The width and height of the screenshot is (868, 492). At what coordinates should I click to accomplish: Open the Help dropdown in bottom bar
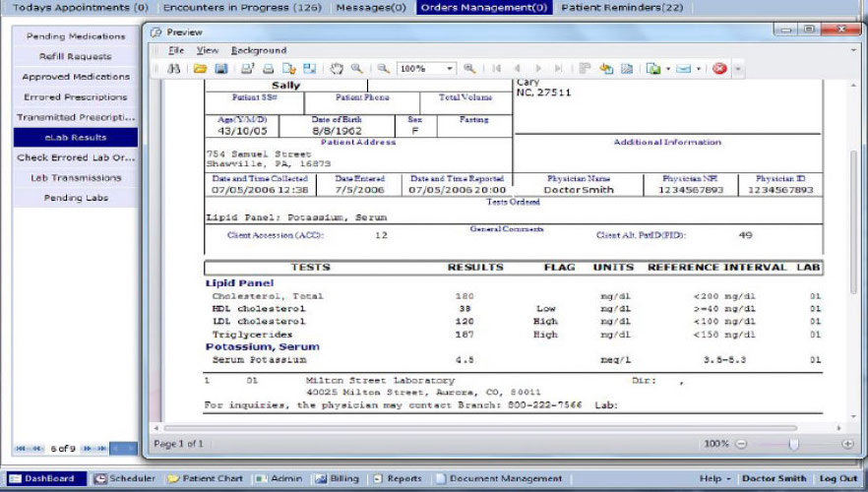point(715,479)
